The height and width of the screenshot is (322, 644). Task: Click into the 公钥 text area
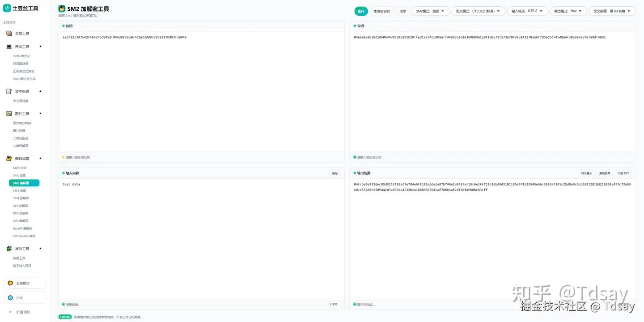pos(492,92)
